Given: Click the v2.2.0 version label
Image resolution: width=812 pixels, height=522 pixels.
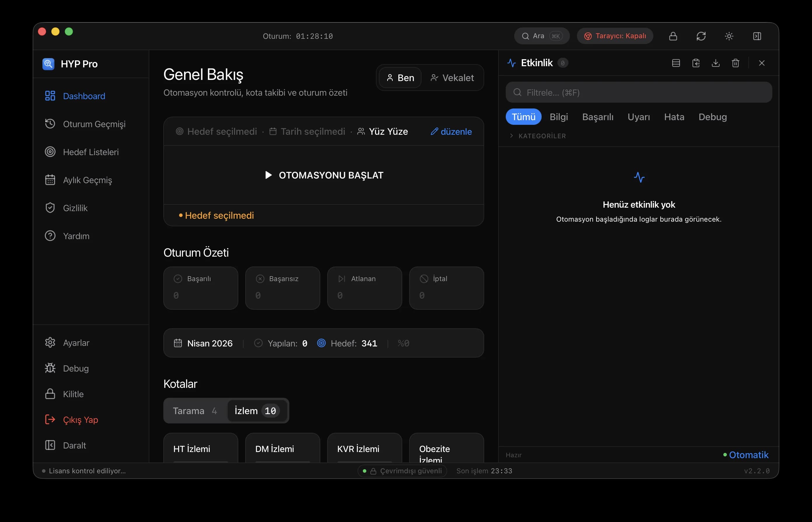Looking at the screenshot, I should (x=757, y=471).
